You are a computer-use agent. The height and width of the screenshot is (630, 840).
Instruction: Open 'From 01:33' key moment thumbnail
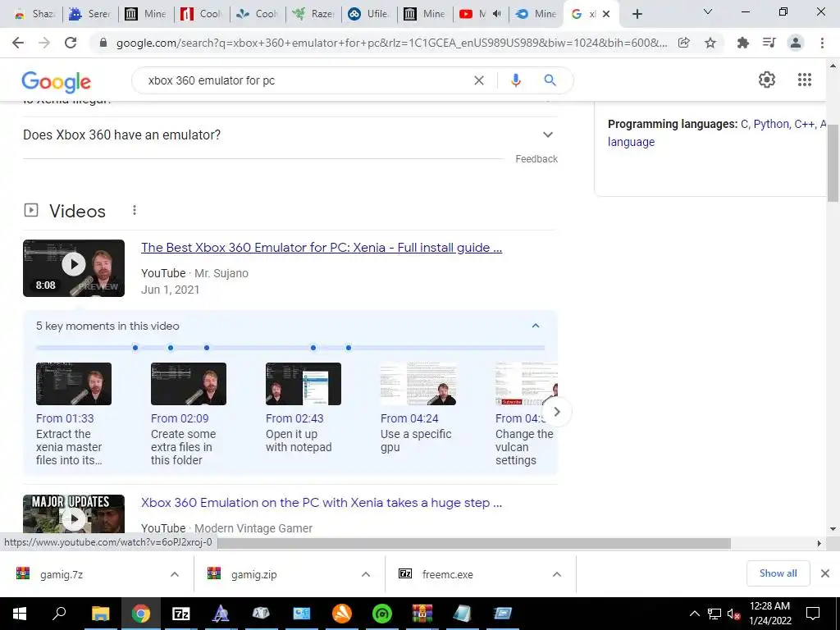click(74, 384)
